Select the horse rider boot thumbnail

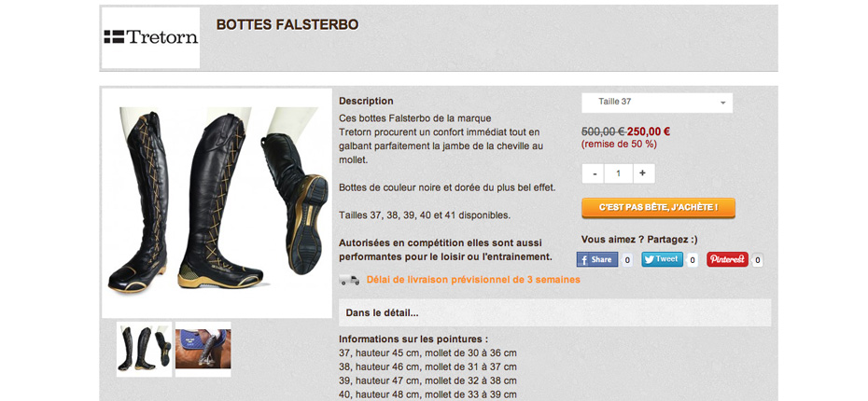(203, 349)
